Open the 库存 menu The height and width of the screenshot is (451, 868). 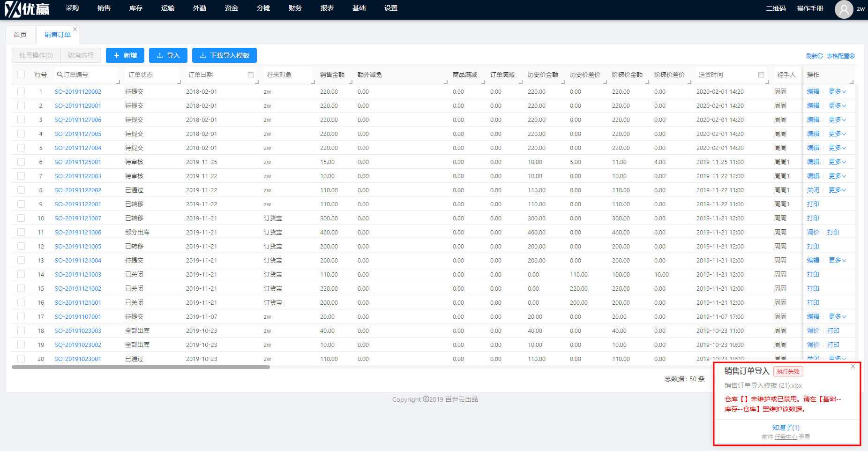(136, 8)
